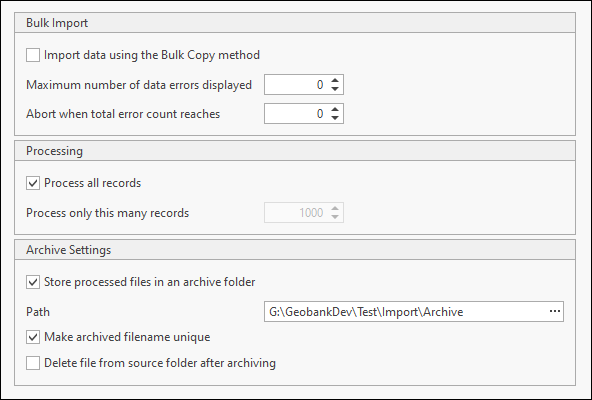Click the abort error count number field
This screenshot has width=592, height=400.
(297, 114)
